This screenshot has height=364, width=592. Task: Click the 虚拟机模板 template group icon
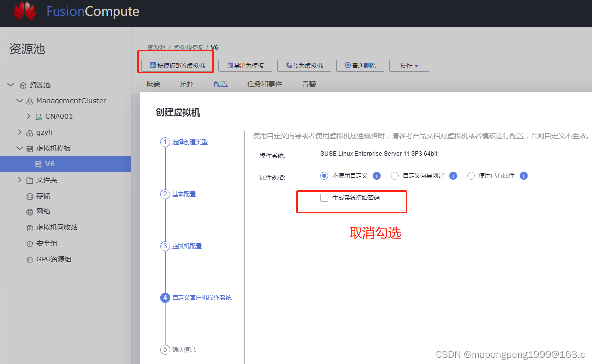pyautogui.click(x=29, y=149)
